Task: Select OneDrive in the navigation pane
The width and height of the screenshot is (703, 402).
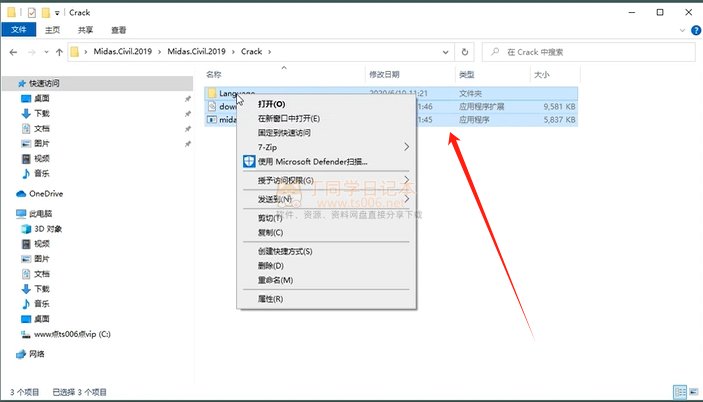Action: coord(46,194)
